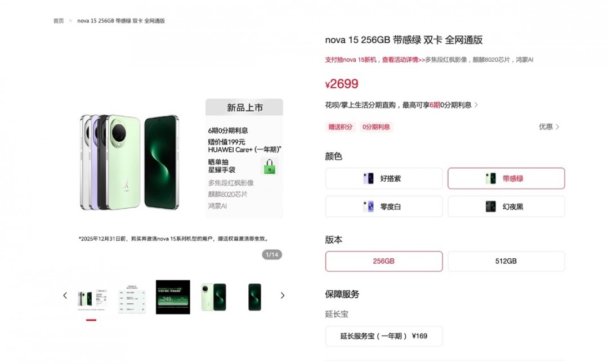The image size is (608, 364).
Task: Click the green gift bag icon
Action: [270, 167]
